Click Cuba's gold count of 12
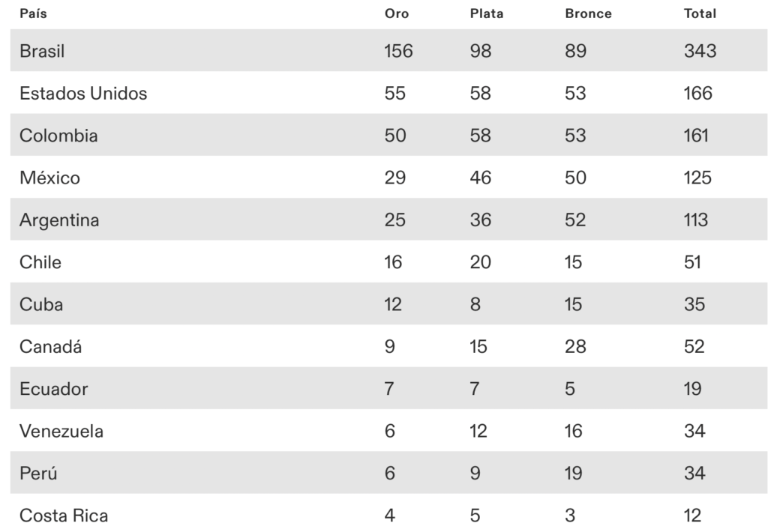Viewport: 768px width, 532px height. (393, 304)
